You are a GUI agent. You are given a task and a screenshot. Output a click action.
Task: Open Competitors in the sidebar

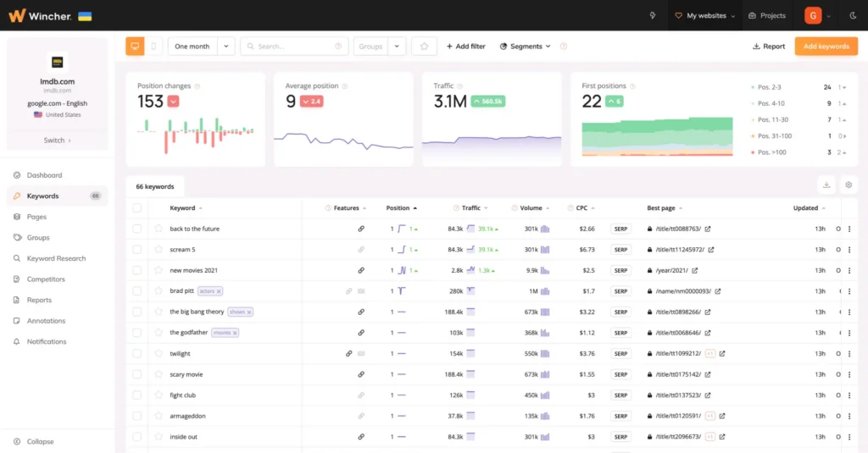click(x=46, y=279)
